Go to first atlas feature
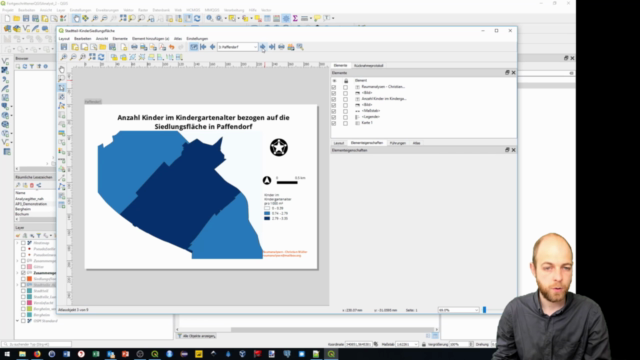Viewport: 640px width, 360px height. [x=203, y=47]
